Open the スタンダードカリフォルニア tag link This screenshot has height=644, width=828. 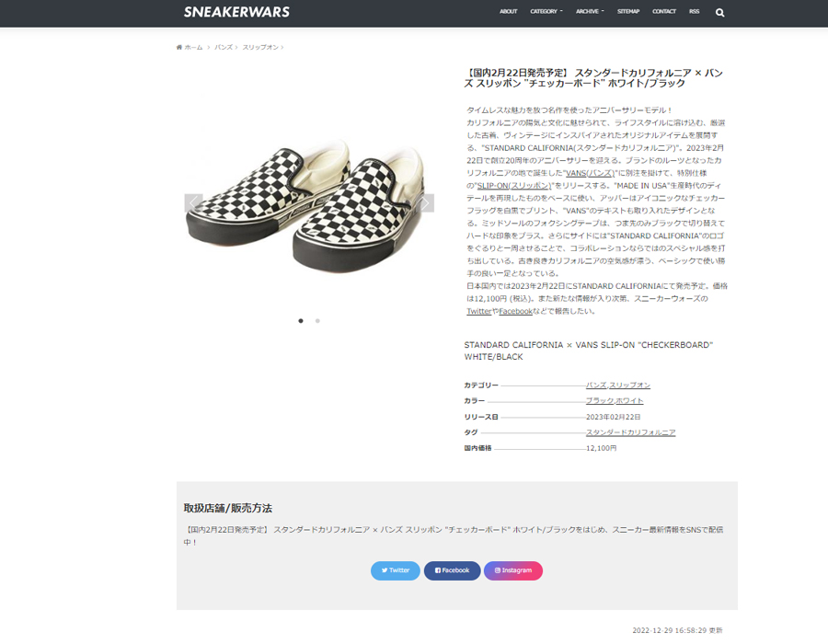point(630,432)
